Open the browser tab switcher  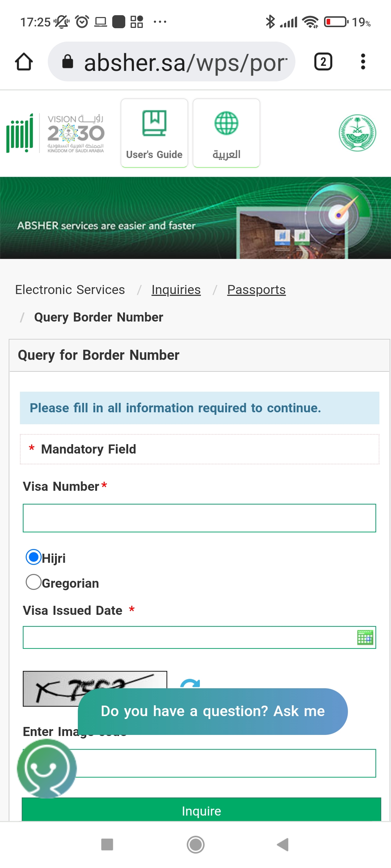tap(323, 62)
